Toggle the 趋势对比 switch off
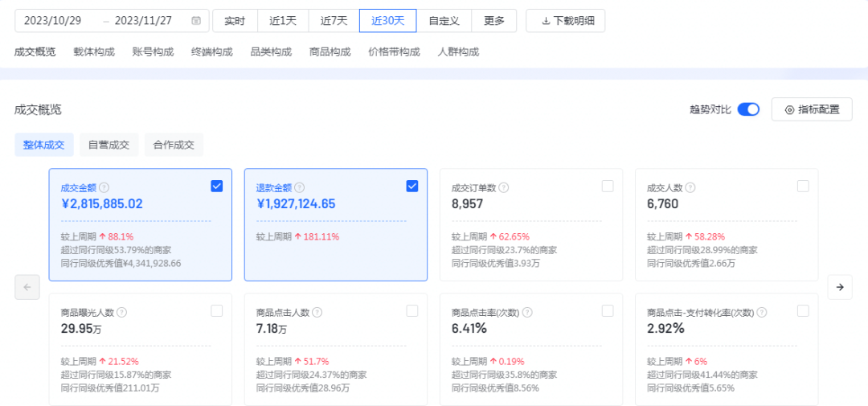 point(748,109)
